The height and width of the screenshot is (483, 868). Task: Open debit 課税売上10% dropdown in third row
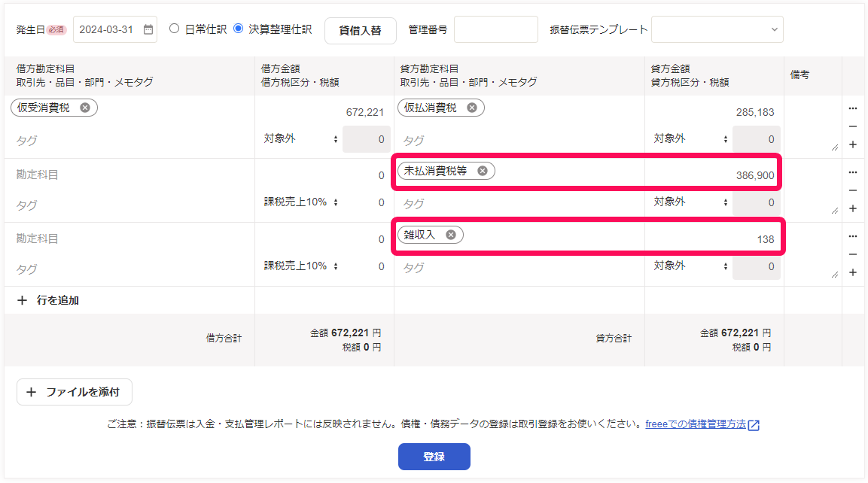click(300, 266)
